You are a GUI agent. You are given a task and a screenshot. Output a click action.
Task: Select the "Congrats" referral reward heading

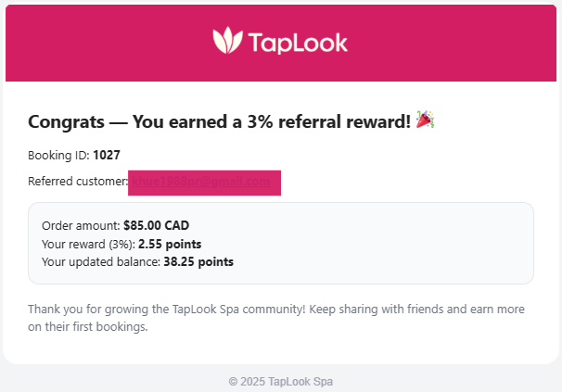tap(219, 121)
